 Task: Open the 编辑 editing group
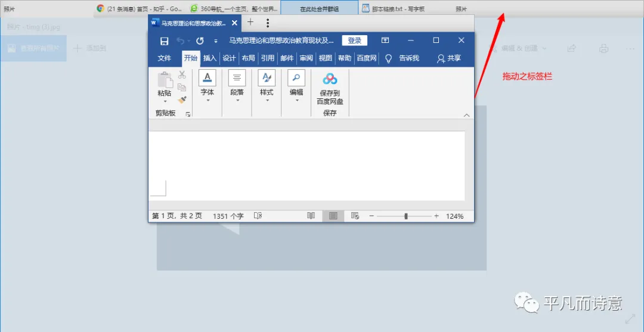(296, 86)
